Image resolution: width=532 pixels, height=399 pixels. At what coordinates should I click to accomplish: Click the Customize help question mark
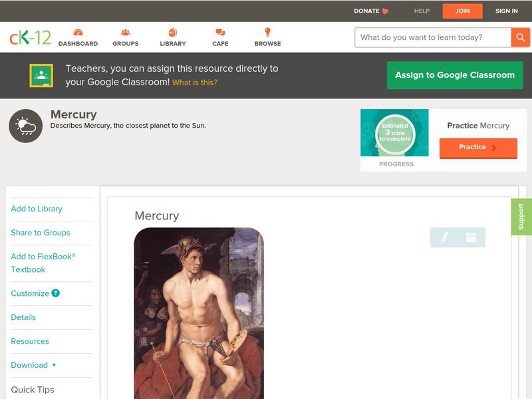[x=56, y=293]
